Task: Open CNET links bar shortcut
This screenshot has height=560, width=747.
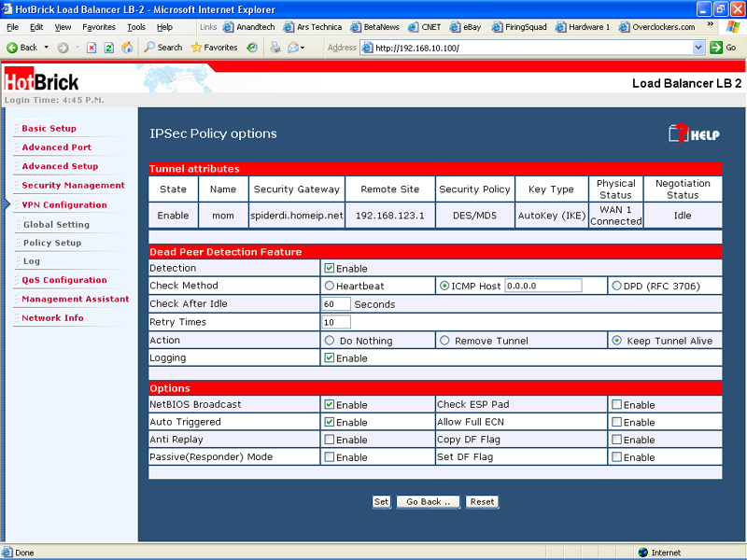Action: coord(425,27)
